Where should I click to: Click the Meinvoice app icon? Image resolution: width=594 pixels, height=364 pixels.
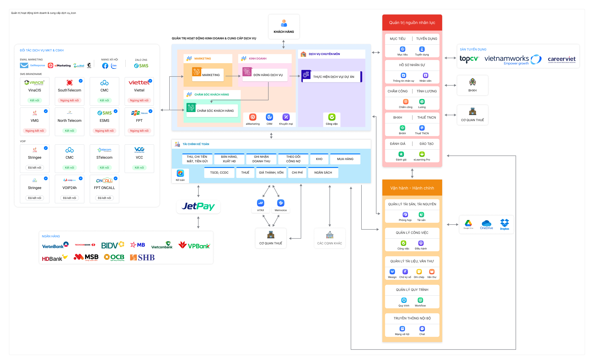tap(281, 203)
